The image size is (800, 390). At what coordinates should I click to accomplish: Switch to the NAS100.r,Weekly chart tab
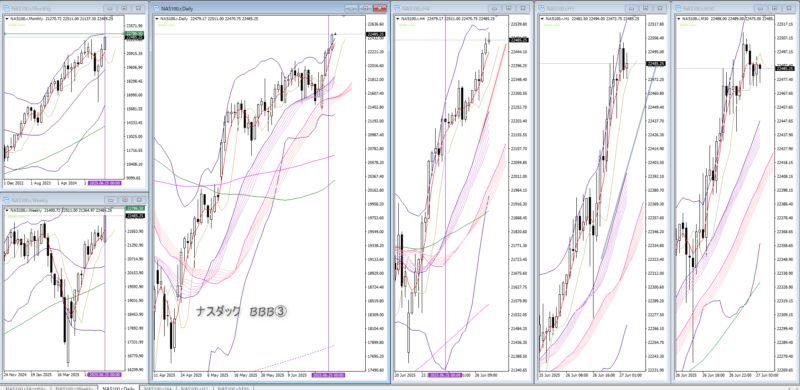click(75, 388)
